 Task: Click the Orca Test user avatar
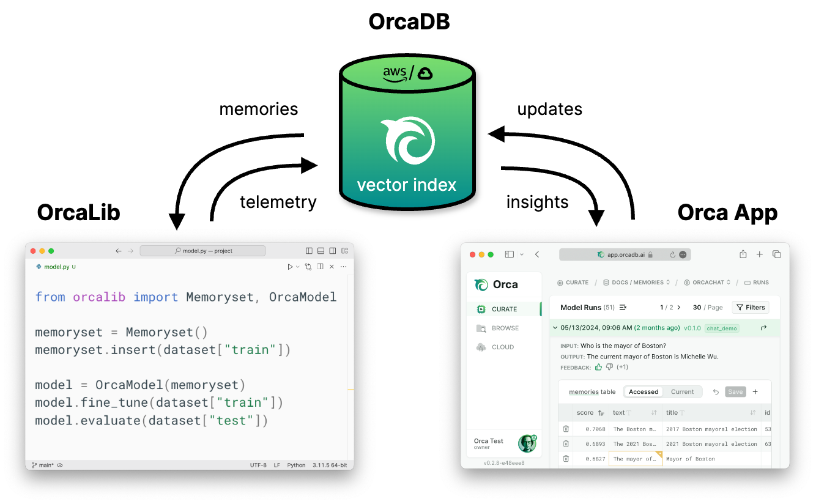(x=527, y=443)
